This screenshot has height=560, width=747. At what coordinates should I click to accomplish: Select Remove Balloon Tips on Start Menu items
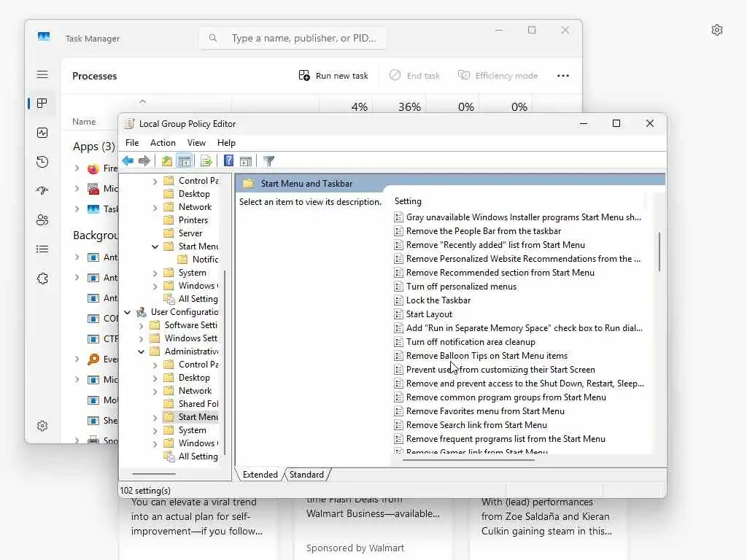click(x=487, y=356)
